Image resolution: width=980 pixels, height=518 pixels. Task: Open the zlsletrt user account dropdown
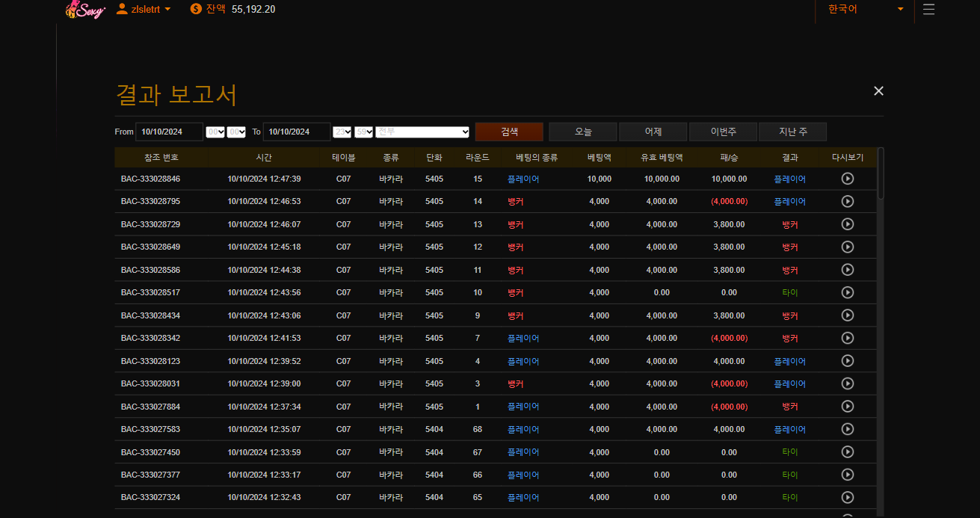[144, 9]
